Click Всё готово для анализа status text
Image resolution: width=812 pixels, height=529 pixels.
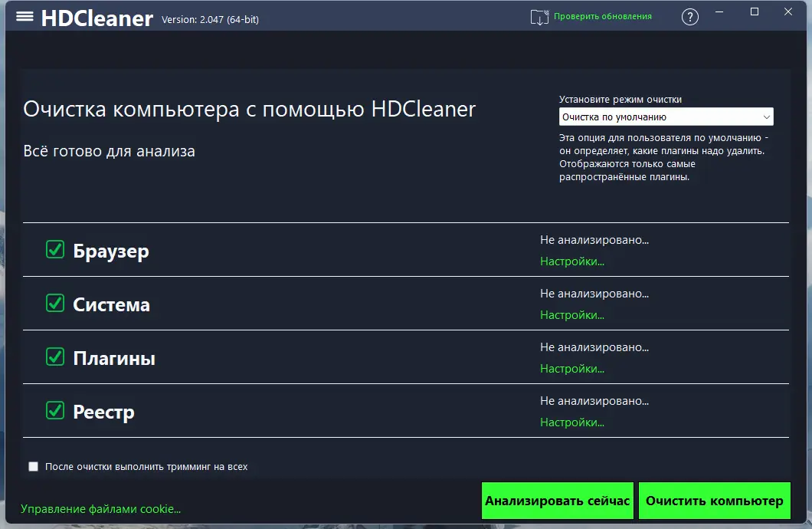[x=109, y=151]
